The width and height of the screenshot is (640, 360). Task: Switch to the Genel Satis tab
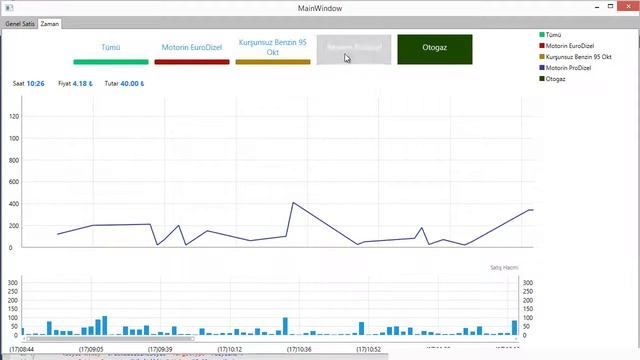[20, 24]
